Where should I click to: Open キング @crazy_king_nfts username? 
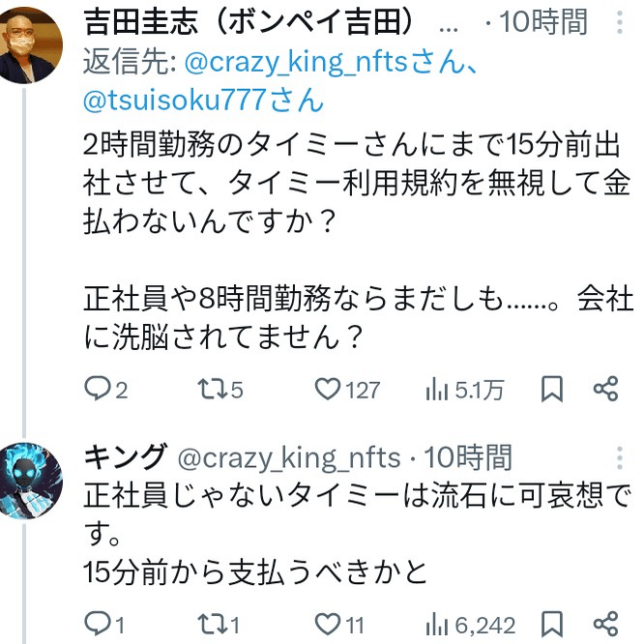[290, 456]
